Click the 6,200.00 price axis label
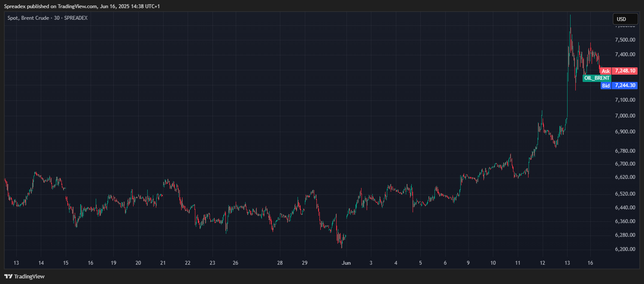 (625, 249)
